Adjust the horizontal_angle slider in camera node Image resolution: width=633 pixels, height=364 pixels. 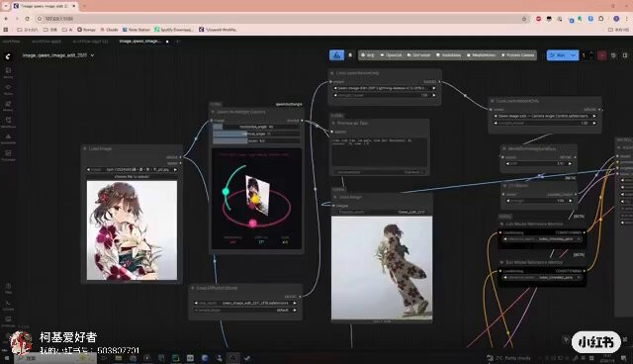[x=256, y=127]
